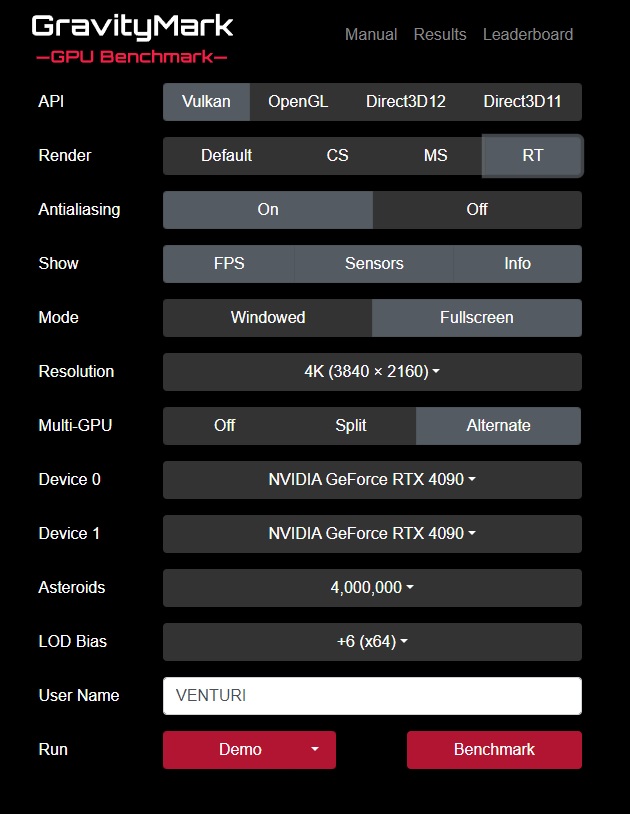
Task: Toggle the FPS display option
Action: (x=228, y=263)
